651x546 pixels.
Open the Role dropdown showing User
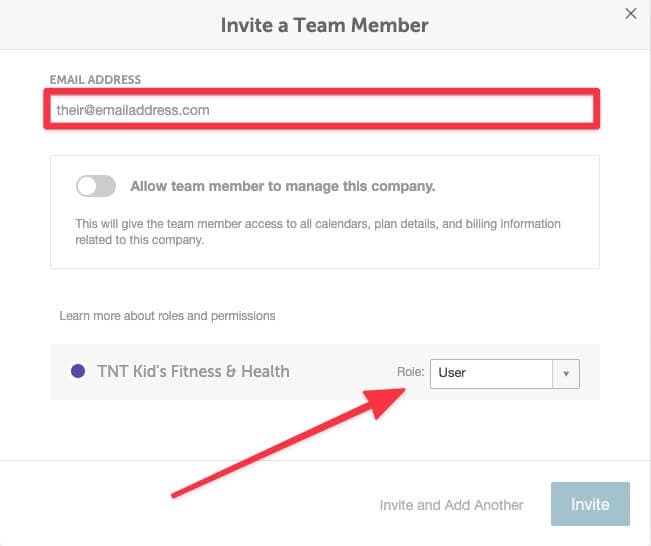504,374
